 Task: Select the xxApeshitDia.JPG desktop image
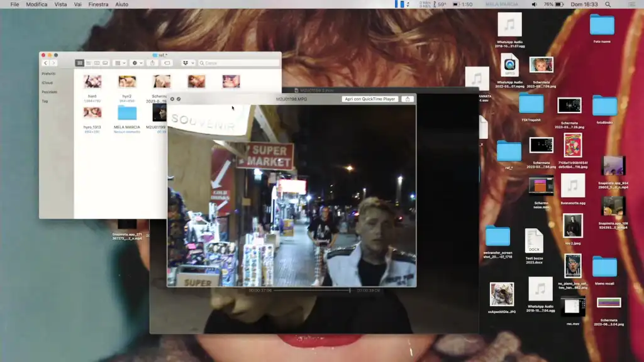[501, 294]
